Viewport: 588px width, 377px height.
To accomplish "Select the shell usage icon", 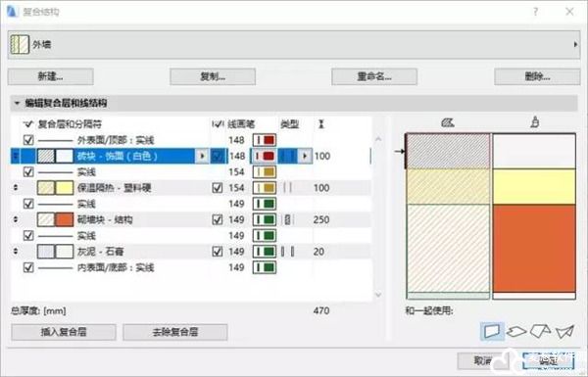I will (x=564, y=331).
